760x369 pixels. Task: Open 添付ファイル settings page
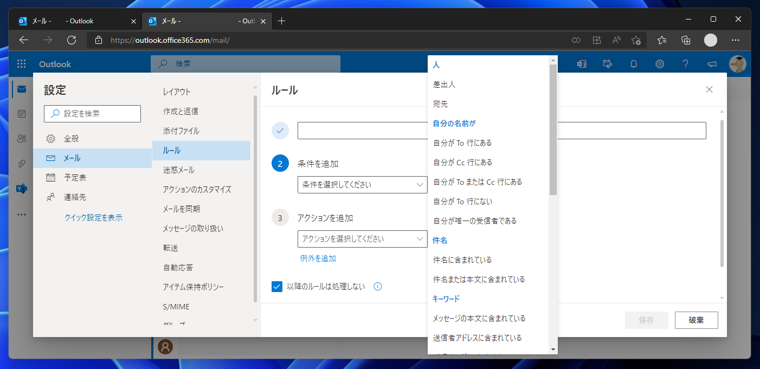click(201, 131)
